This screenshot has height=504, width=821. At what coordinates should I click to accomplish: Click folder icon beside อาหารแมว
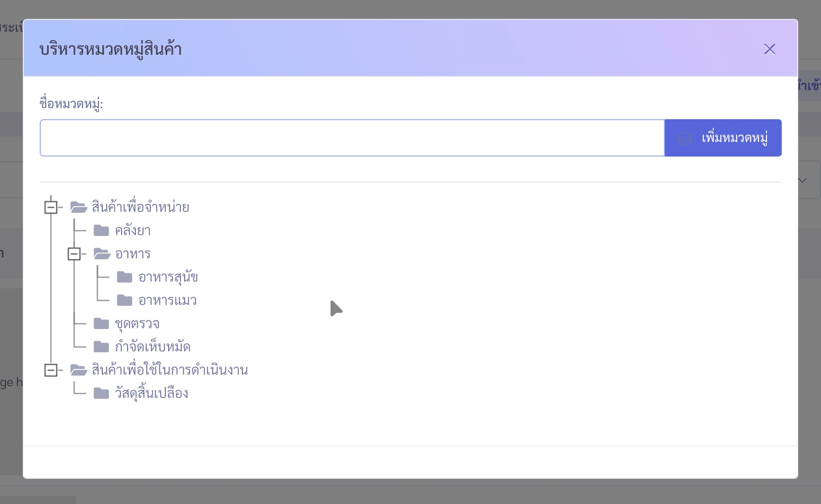tap(125, 300)
